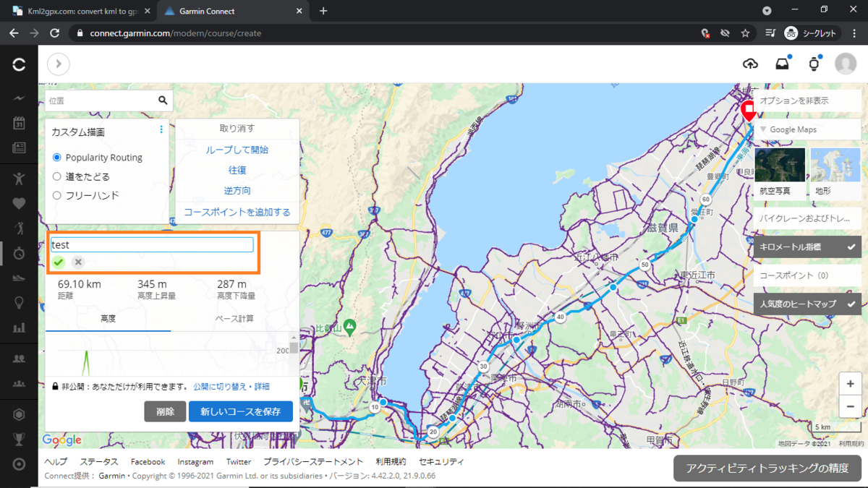Image resolution: width=868 pixels, height=488 pixels.
Task: Click 往復 out-and-back option
Action: coord(237,170)
